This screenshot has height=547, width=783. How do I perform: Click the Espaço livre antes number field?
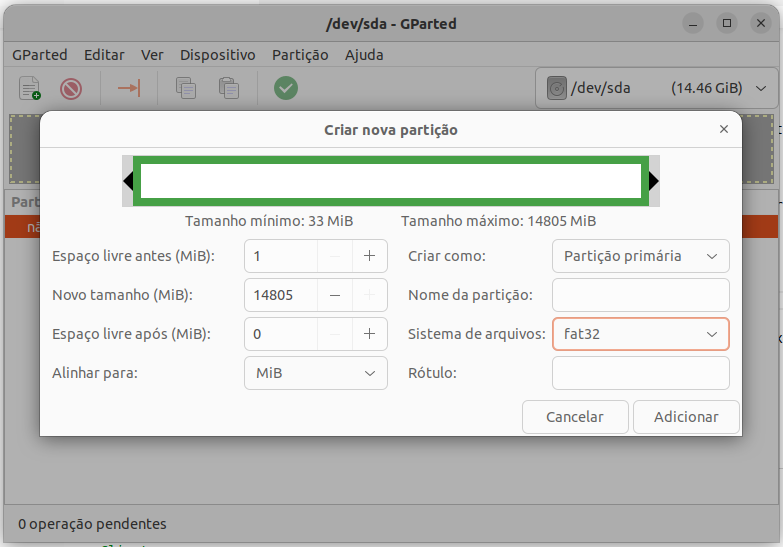click(281, 256)
